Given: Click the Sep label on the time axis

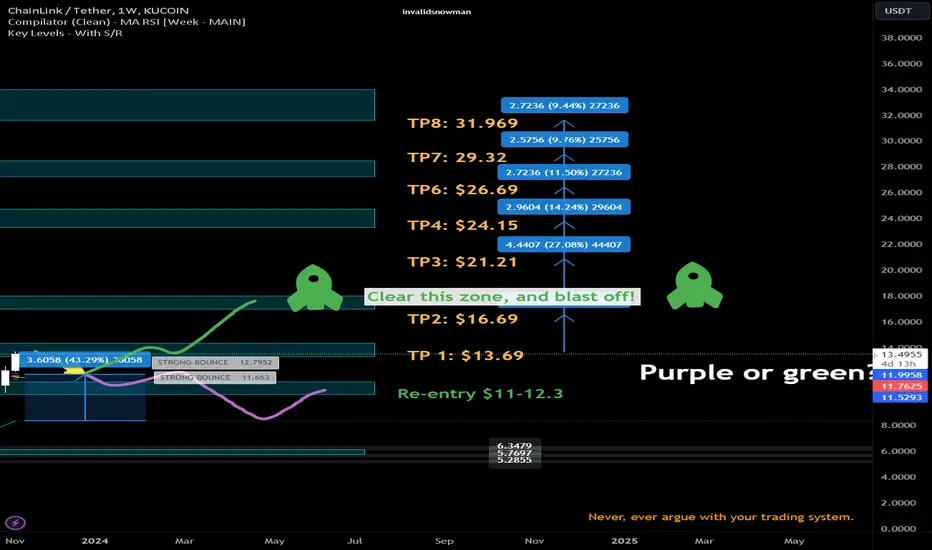Looking at the screenshot, I should (x=445, y=541).
